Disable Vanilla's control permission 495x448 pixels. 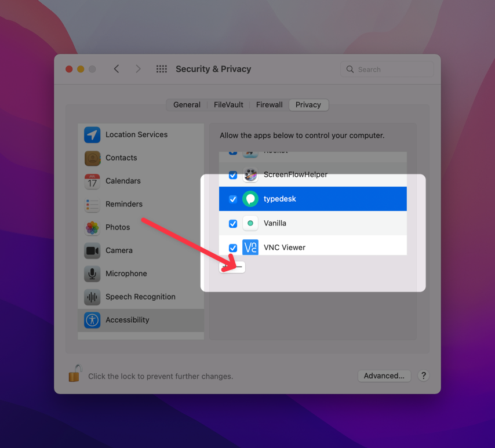click(x=232, y=223)
